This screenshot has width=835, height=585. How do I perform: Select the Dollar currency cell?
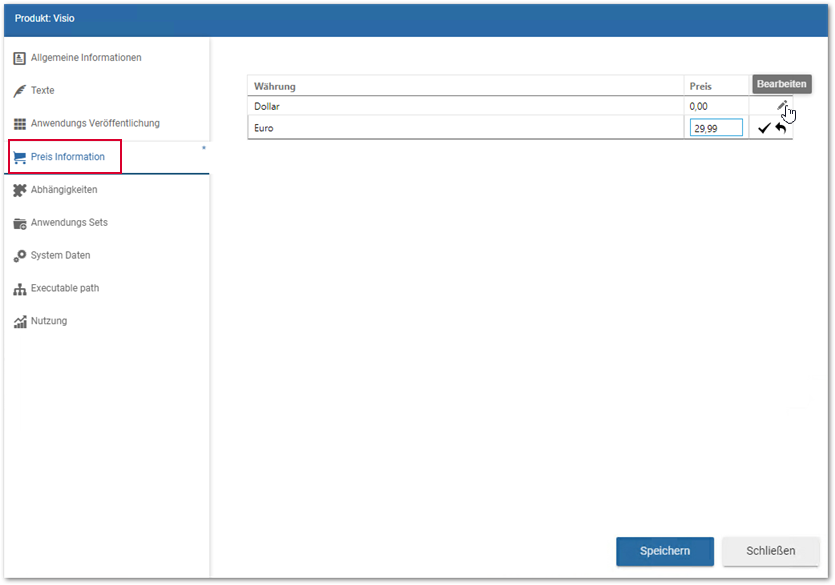(465, 106)
